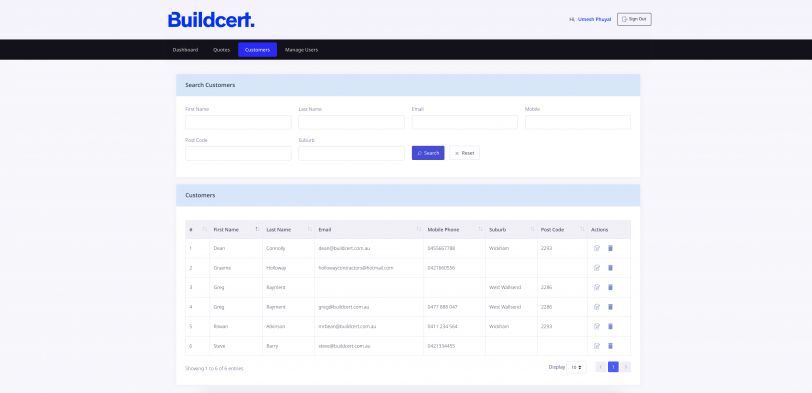Click first name Steve
Viewport: 812px width, 393px height.
point(219,346)
